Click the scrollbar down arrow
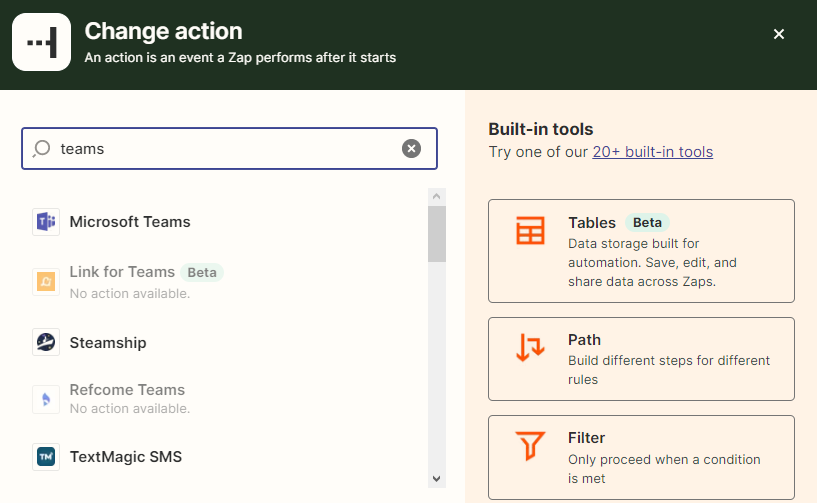Viewport: 817px width, 503px height. click(x=436, y=479)
